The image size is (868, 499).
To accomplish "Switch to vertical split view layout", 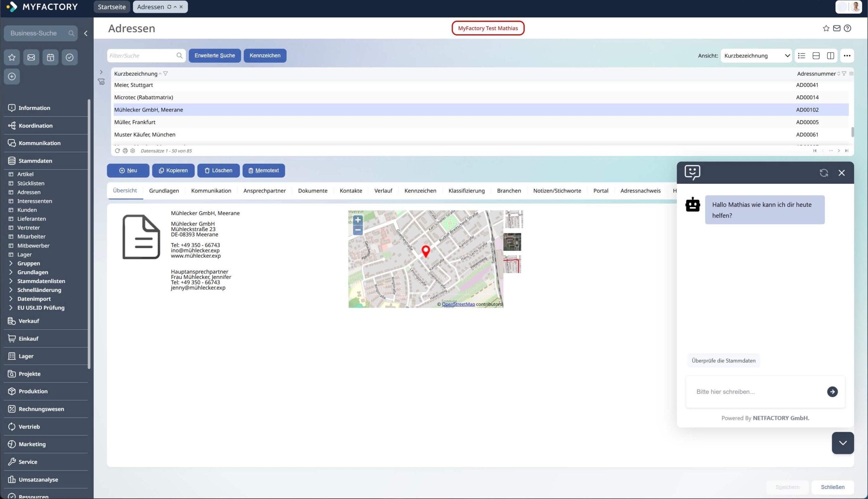I will [830, 56].
